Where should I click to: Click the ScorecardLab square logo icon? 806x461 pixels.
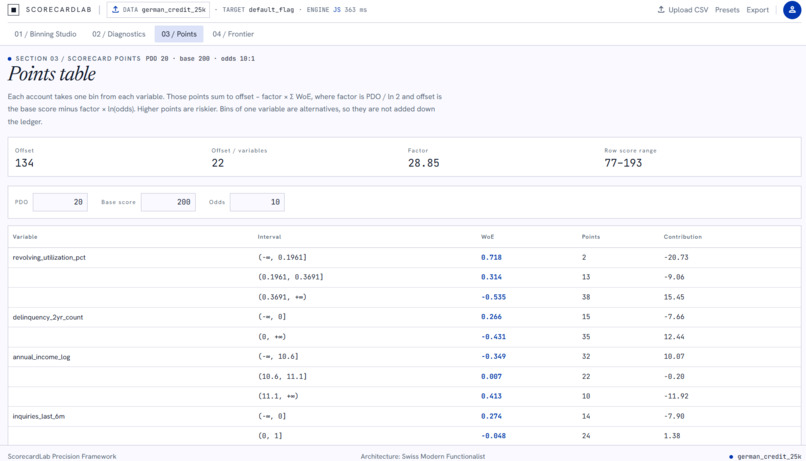13,10
